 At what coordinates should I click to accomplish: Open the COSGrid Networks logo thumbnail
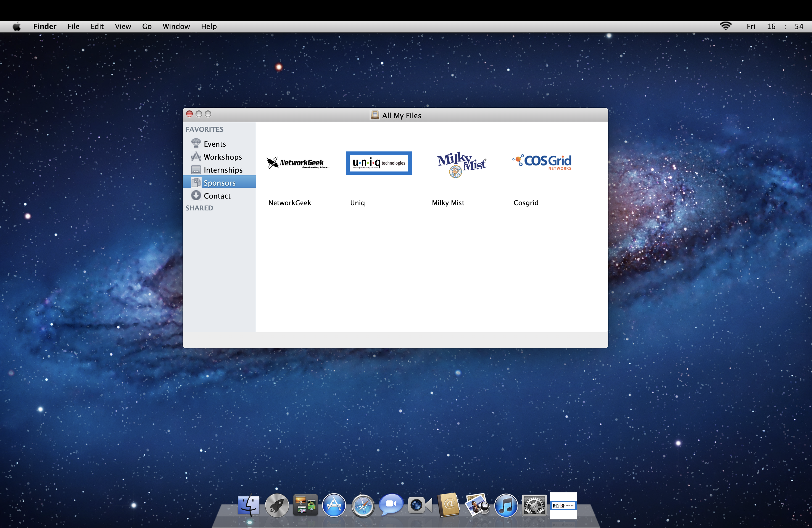pyautogui.click(x=542, y=162)
